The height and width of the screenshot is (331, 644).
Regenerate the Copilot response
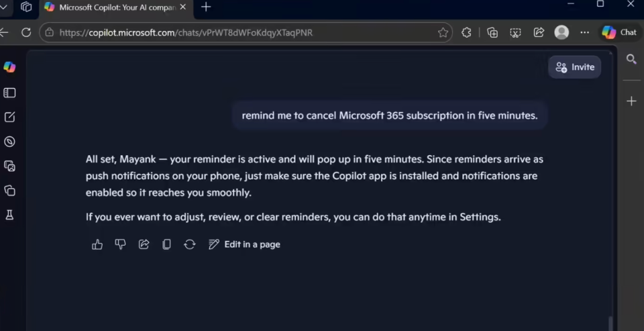coord(190,244)
